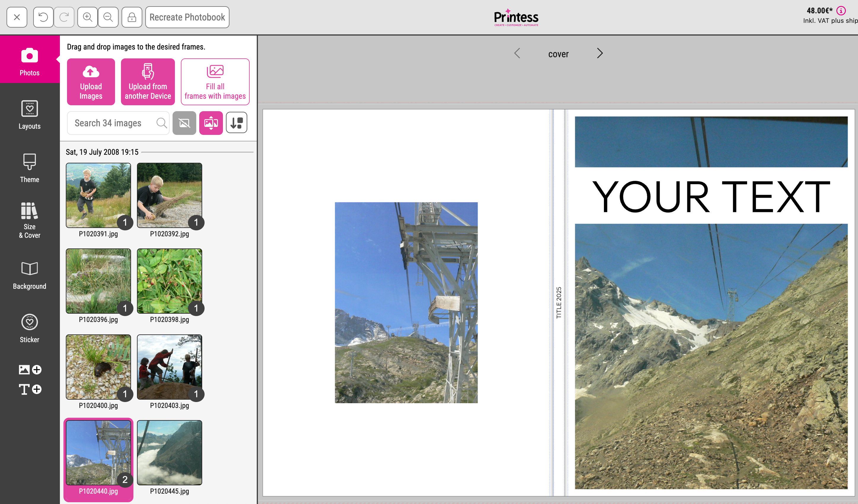Toggle the hide used images filter
This screenshot has width=858, height=504.
tap(184, 123)
